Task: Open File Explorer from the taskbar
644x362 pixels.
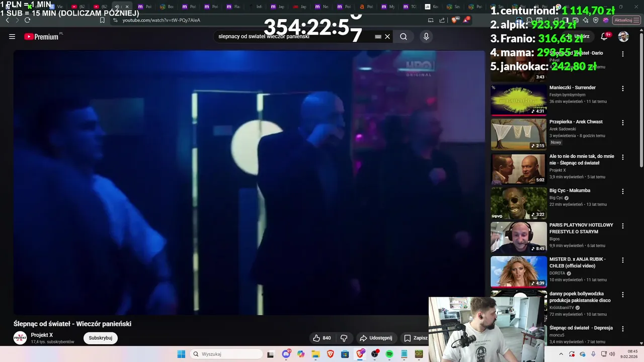Action: [x=315, y=354]
